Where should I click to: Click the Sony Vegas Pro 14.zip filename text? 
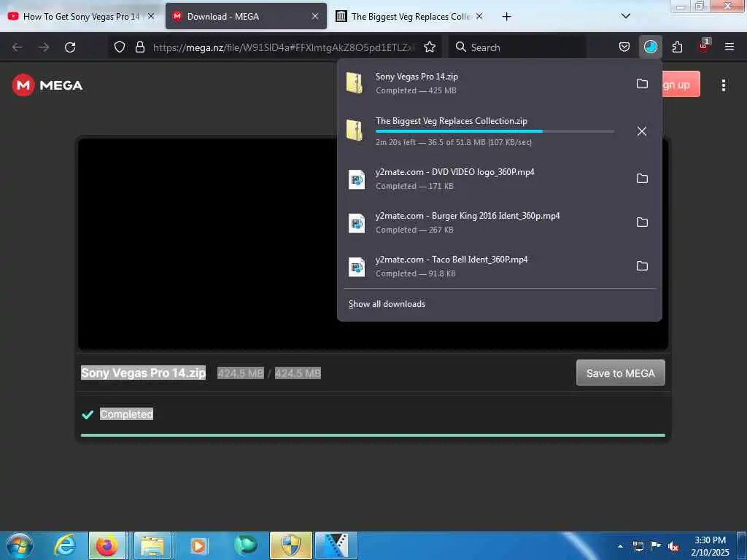click(x=143, y=373)
